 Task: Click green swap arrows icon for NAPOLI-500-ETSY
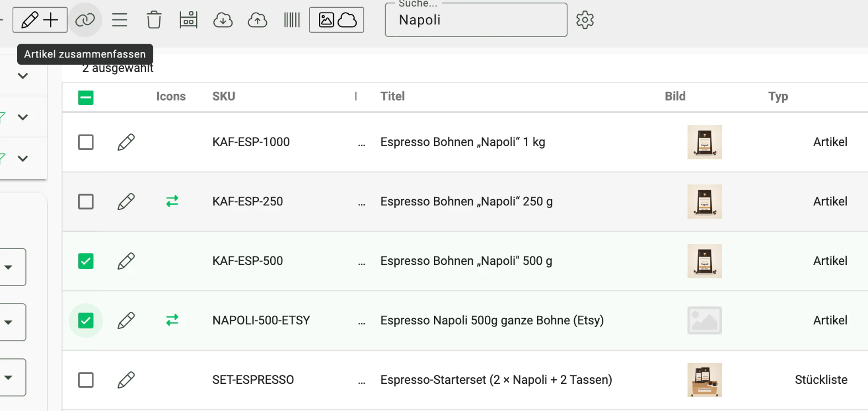[172, 320]
